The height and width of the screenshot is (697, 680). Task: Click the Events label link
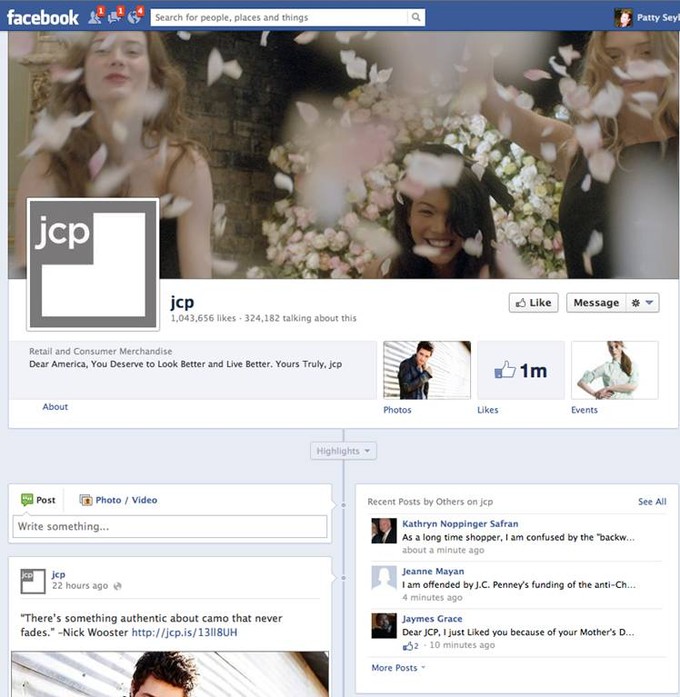(x=584, y=410)
